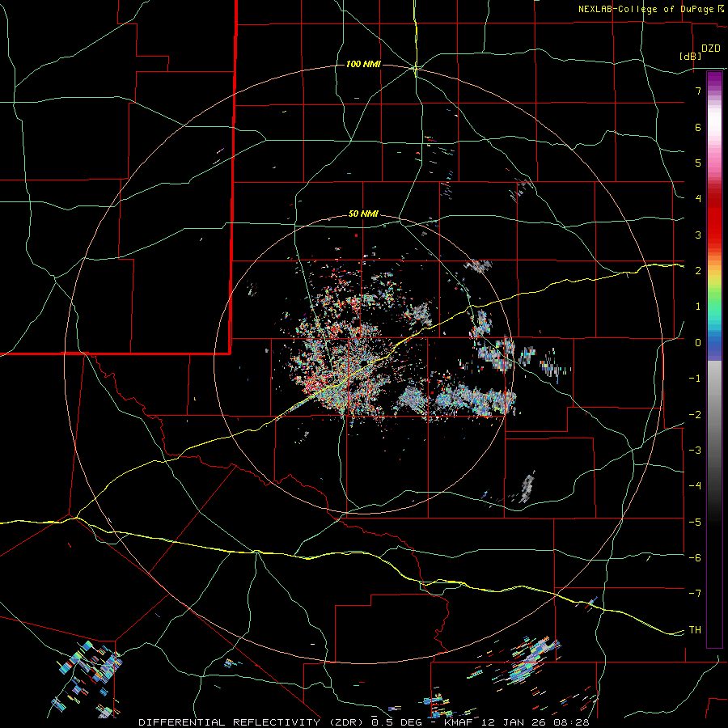Screen dimensions: 728x728
Task: Click the 3 value on the color scale
Action: pyautogui.click(x=698, y=235)
